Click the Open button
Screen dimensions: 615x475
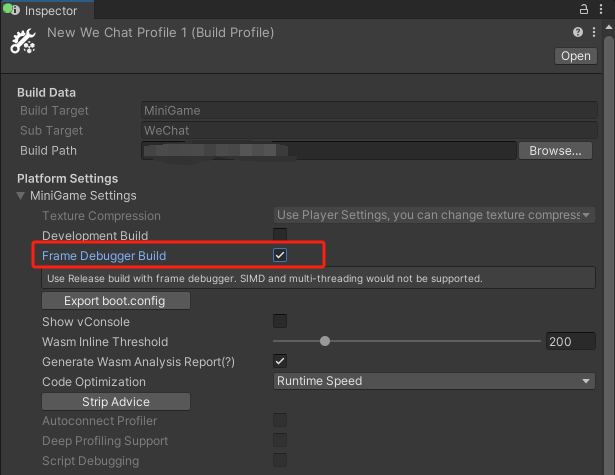coord(575,56)
